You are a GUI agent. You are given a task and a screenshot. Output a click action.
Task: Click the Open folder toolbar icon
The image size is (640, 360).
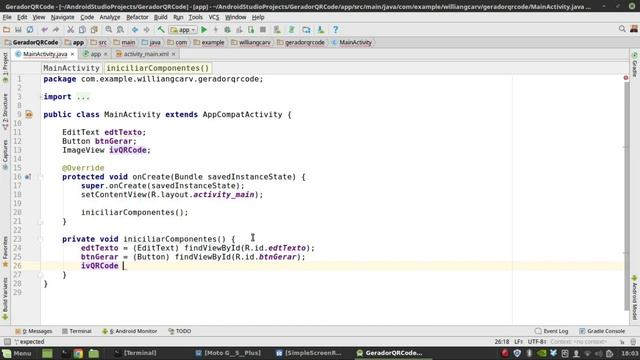[x=6, y=29]
